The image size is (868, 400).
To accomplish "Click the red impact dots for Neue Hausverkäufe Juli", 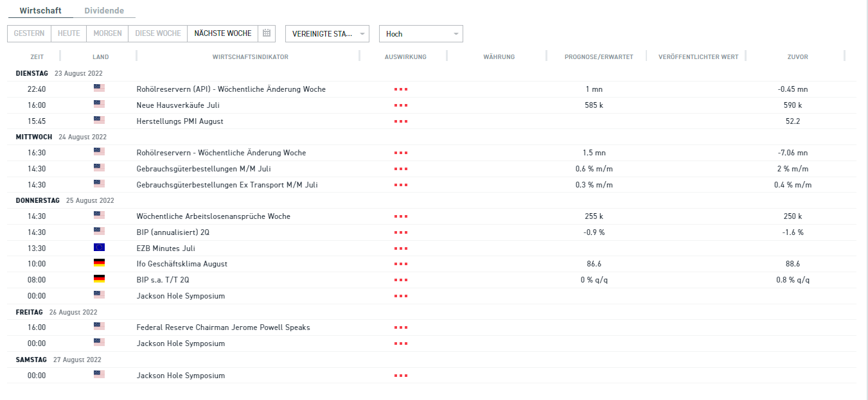I will [401, 105].
